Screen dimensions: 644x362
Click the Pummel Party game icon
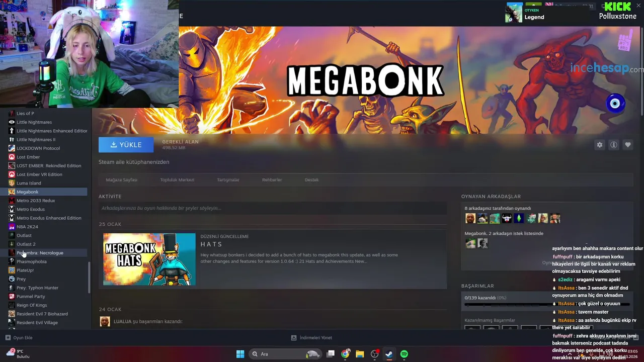coord(12,296)
